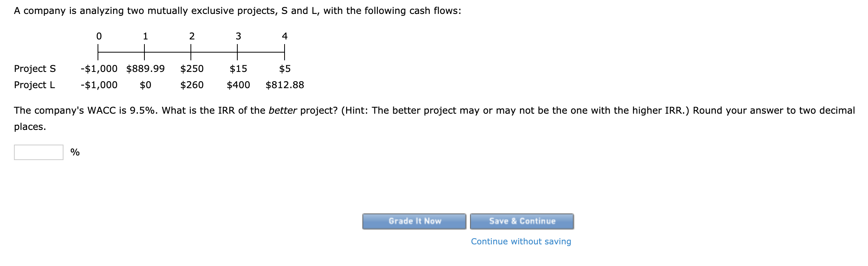The width and height of the screenshot is (868, 266).
Task: Select the $250 cash flow value
Action: click(x=192, y=68)
